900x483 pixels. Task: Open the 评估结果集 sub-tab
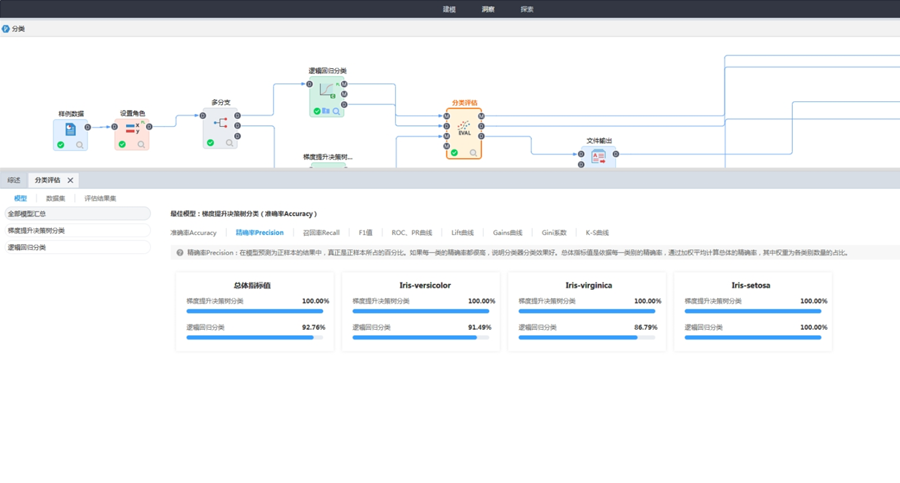pos(100,198)
